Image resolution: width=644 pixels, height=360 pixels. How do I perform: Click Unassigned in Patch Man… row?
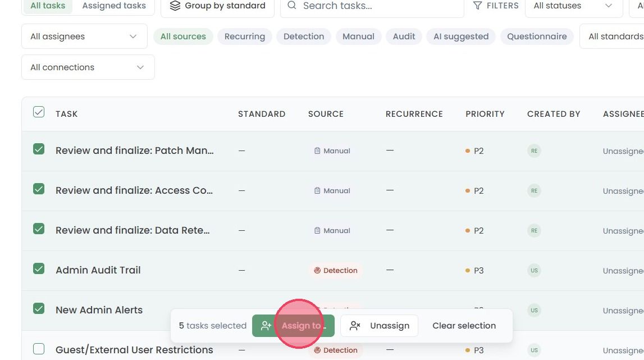click(623, 151)
